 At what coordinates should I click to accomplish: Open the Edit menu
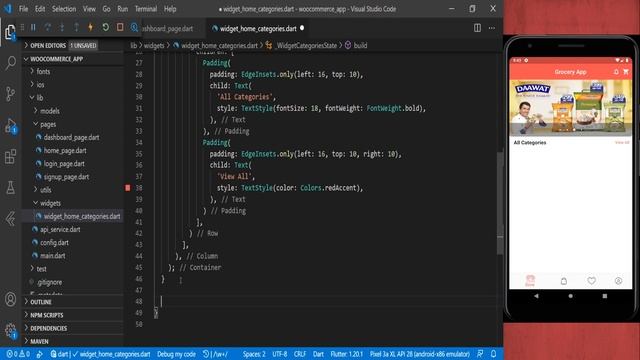click(40, 9)
